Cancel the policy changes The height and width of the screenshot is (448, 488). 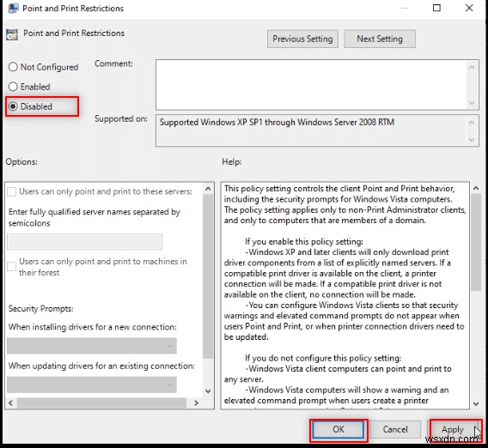coord(395,430)
